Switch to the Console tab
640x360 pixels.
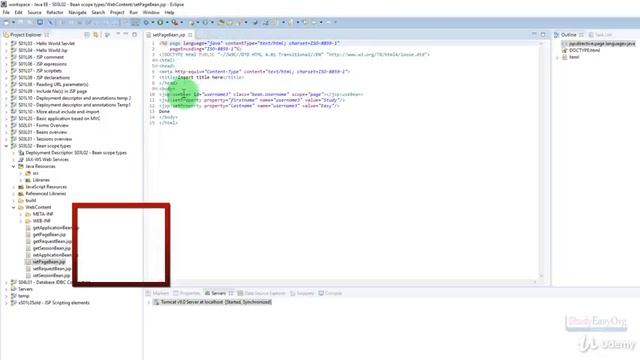point(330,293)
